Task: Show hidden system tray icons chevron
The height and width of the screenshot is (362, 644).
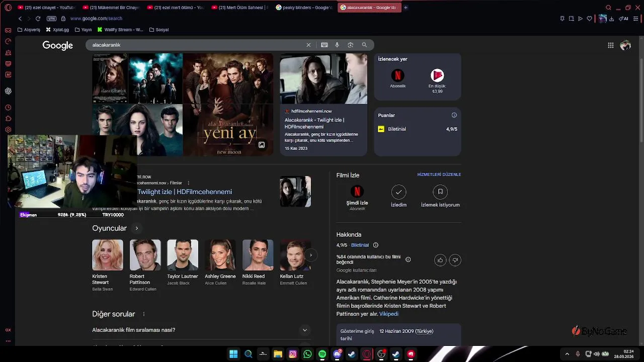Action: point(567,354)
